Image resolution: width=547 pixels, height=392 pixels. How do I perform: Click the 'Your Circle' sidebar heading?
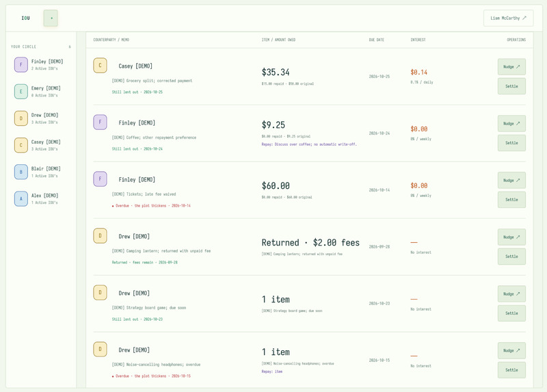23,47
